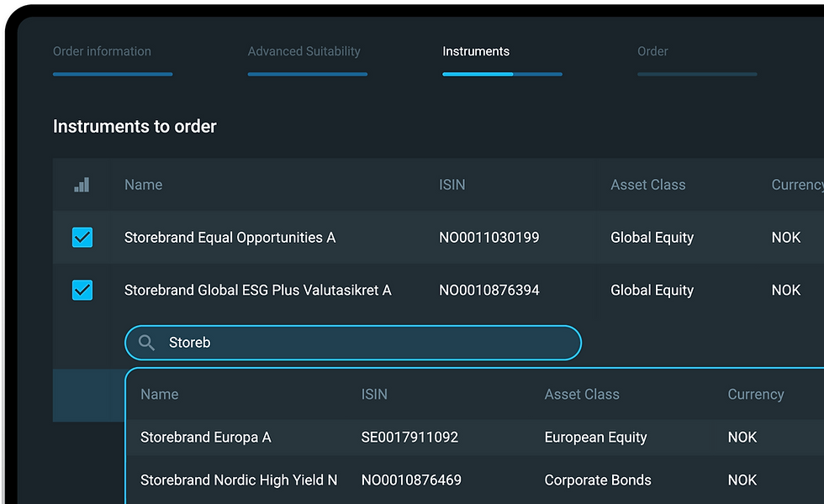This screenshot has height=504, width=824.
Task: Click Storebrand Equal Opportunities A name
Action: tap(230, 237)
